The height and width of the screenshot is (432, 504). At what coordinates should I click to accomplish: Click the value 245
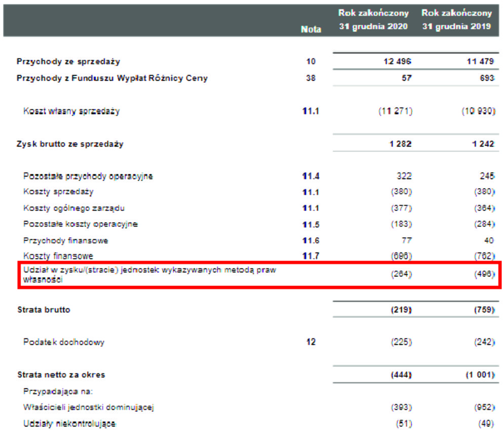487,176
